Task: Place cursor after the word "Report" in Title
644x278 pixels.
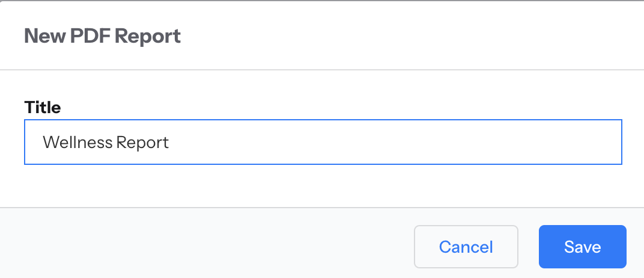Action: tap(170, 142)
